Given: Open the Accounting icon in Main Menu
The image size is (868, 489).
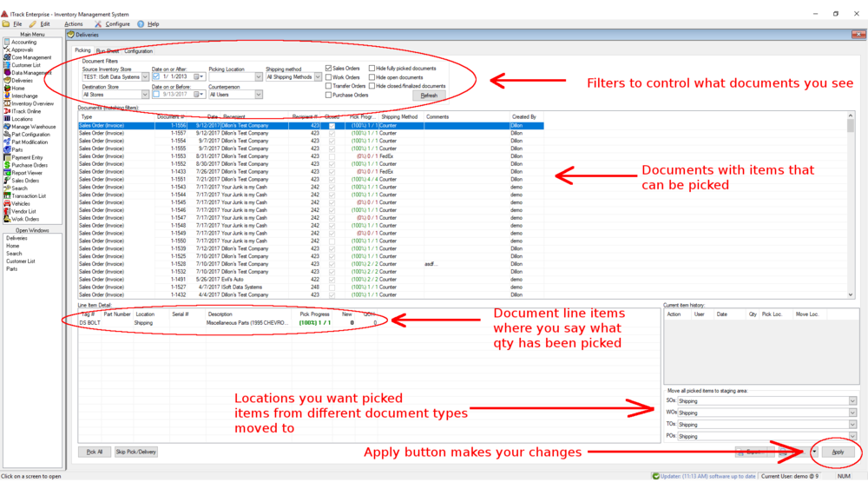Looking at the screenshot, I should click(7, 42).
